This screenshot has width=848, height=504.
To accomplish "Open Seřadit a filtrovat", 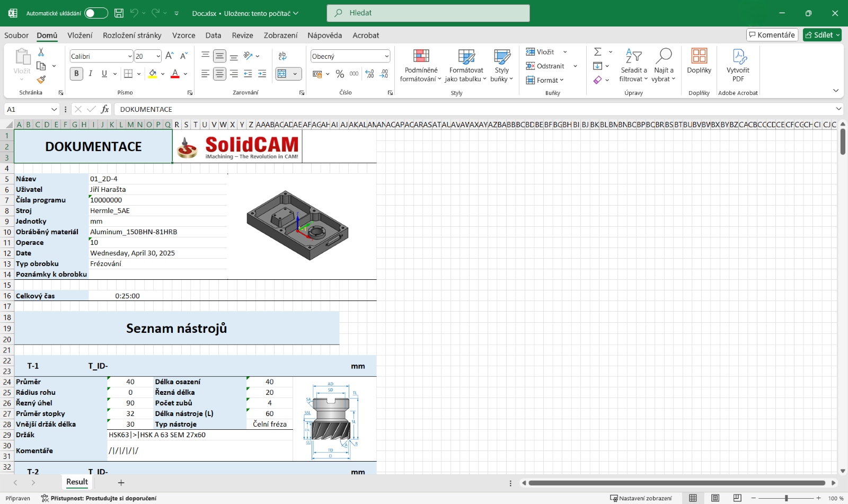I will tap(634, 66).
